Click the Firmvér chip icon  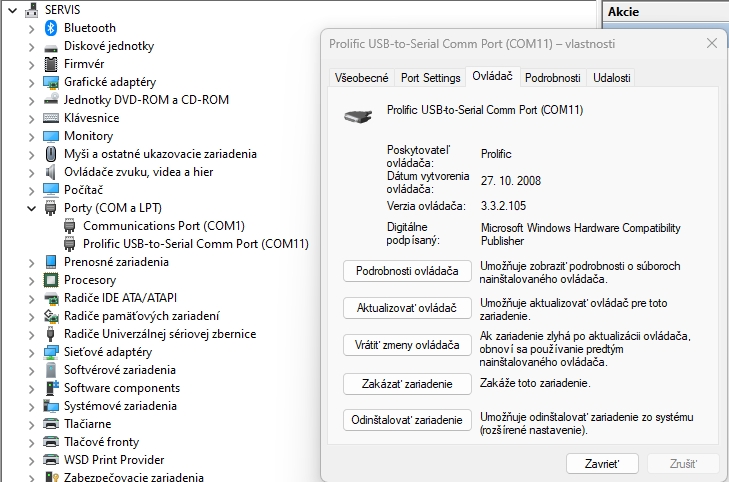(x=51, y=64)
